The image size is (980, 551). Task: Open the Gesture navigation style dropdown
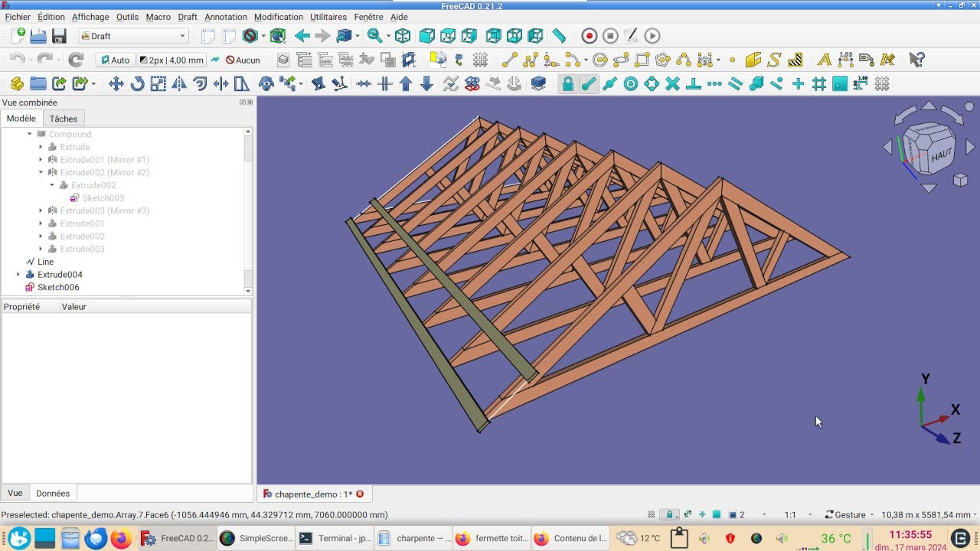coord(849,515)
